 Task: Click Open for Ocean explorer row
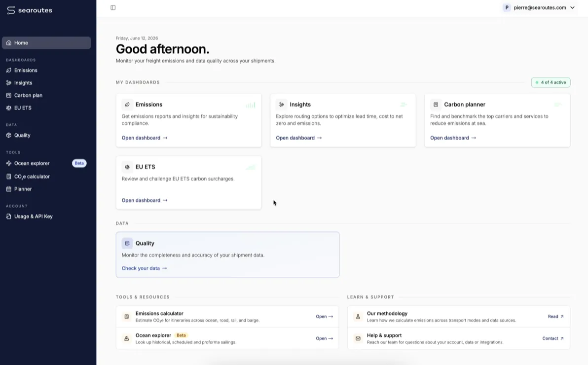pyautogui.click(x=325, y=338)
